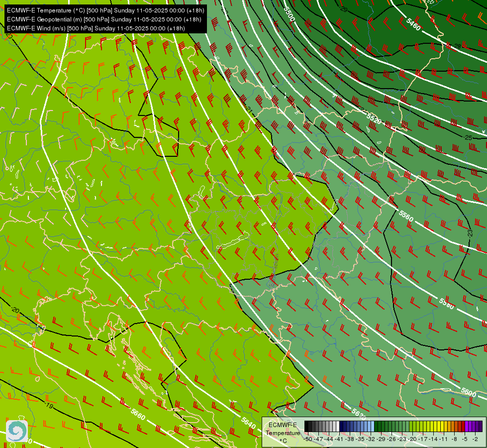487x448 pixels.
Task: Click the 5620 geopotential contour label
Action: 359,413
